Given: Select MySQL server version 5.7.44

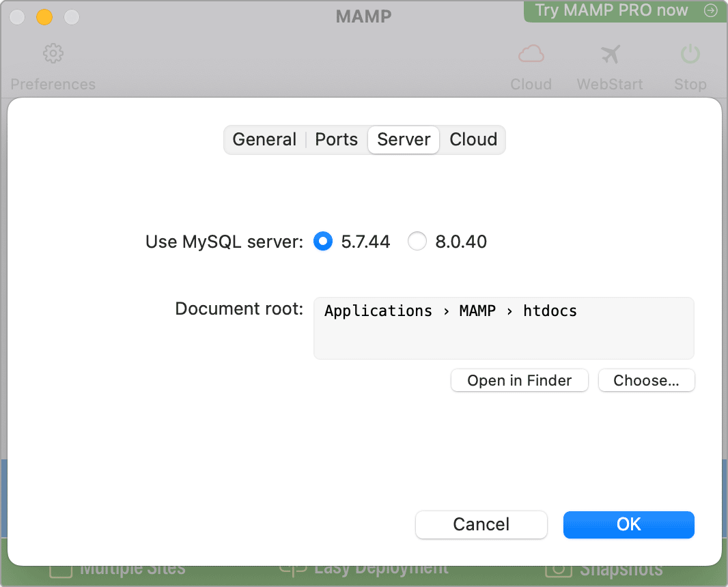Looking at the screenshot, I should click(x=323, y=242).
